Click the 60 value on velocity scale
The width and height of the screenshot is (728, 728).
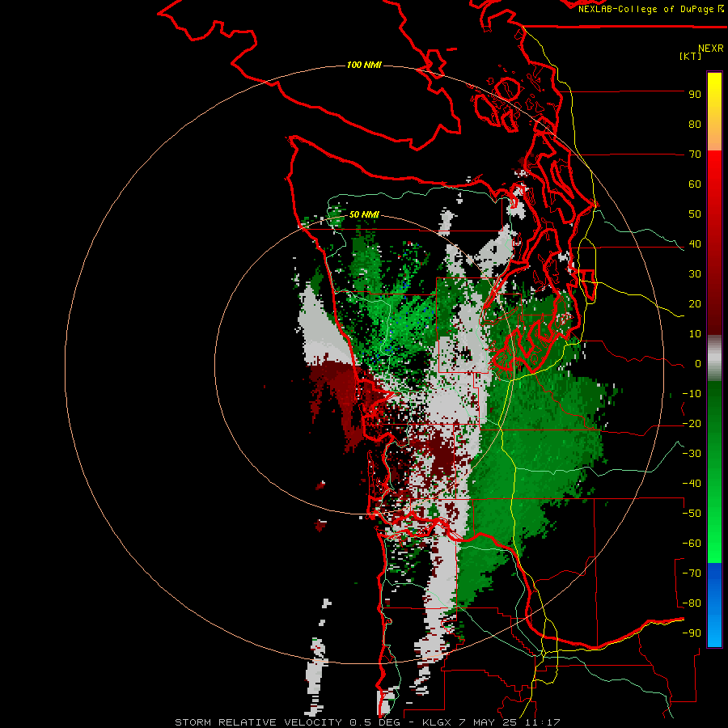click(695, 184)
